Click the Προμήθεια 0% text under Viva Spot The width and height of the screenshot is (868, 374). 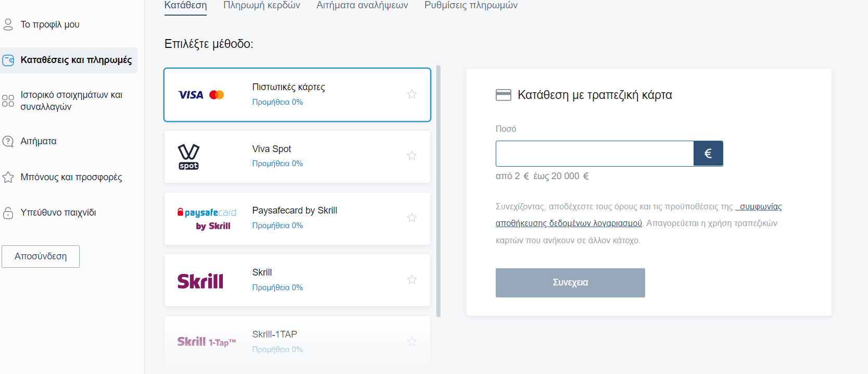click(x=278, y=164)
